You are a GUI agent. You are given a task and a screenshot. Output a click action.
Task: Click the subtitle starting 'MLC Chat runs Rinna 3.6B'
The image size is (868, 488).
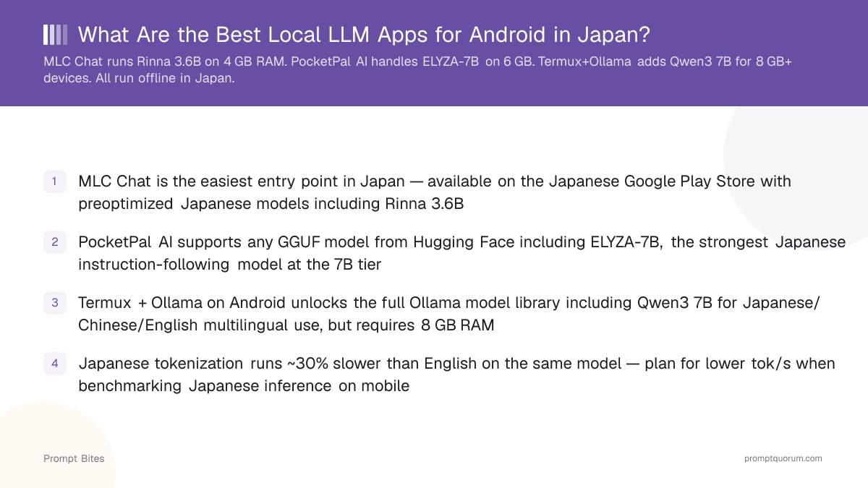tap(418, 70)
